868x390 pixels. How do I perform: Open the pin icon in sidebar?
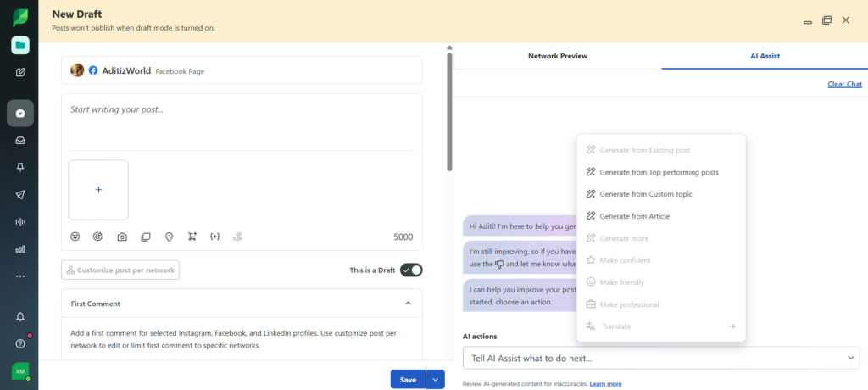(20, 168)
